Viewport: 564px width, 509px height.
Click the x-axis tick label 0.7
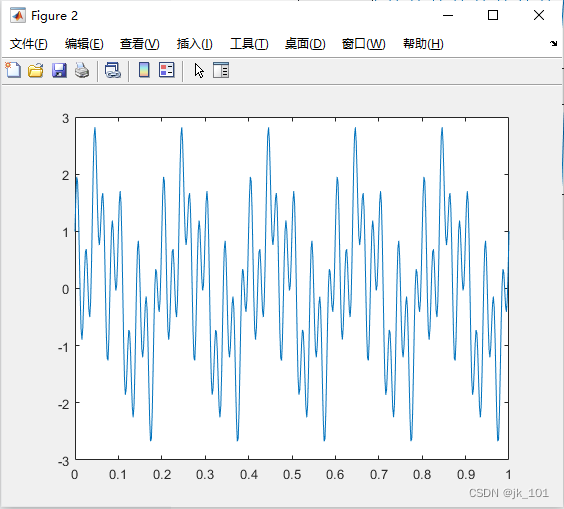point(379,475)
